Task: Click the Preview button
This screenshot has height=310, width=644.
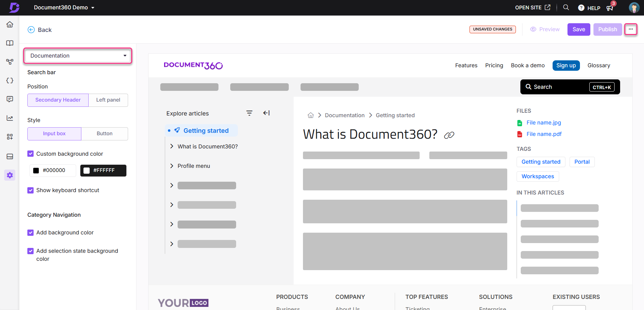Action: click(545, 29)
